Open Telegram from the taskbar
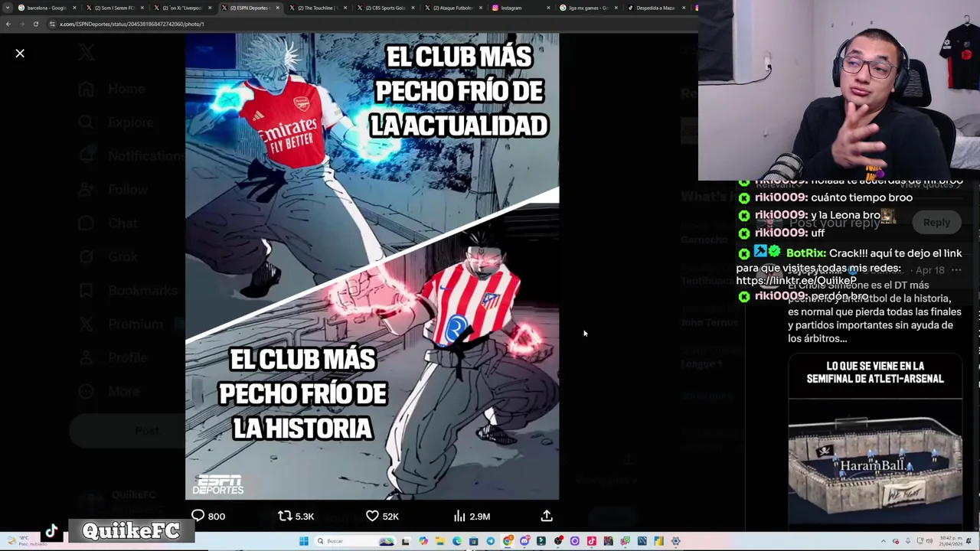The image size is (980, 551). click(x=491, y=541)
